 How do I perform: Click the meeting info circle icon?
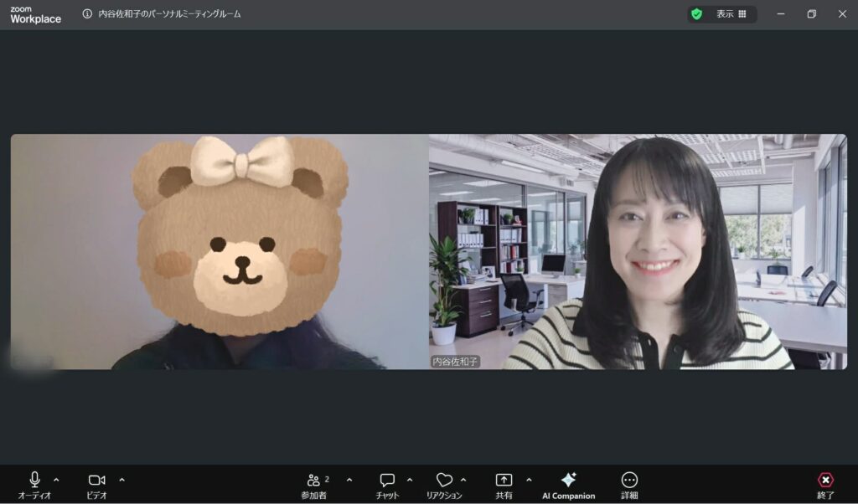(88, 14)
